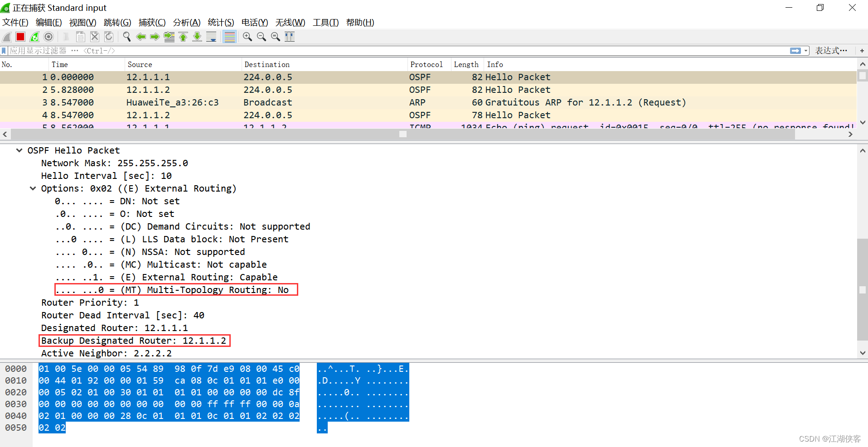Reload the capture file
Viewport: 868px width, 447px height.
click(109, 37)
